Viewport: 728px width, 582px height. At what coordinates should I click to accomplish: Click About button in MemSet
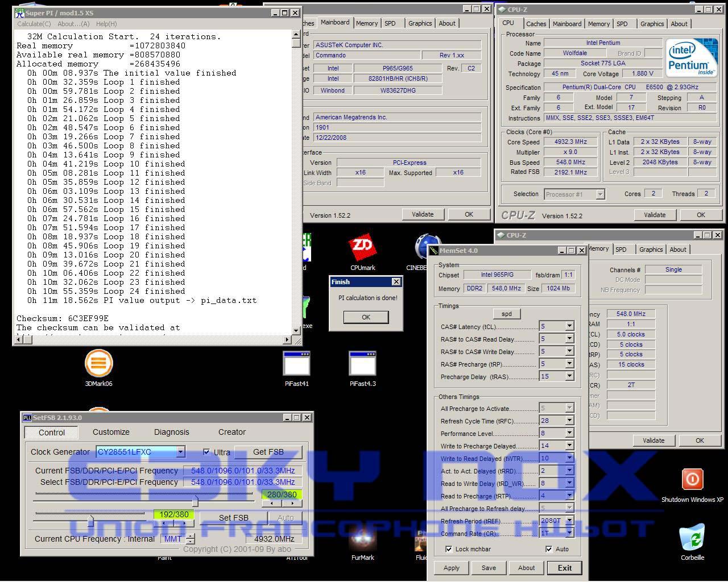526,568
